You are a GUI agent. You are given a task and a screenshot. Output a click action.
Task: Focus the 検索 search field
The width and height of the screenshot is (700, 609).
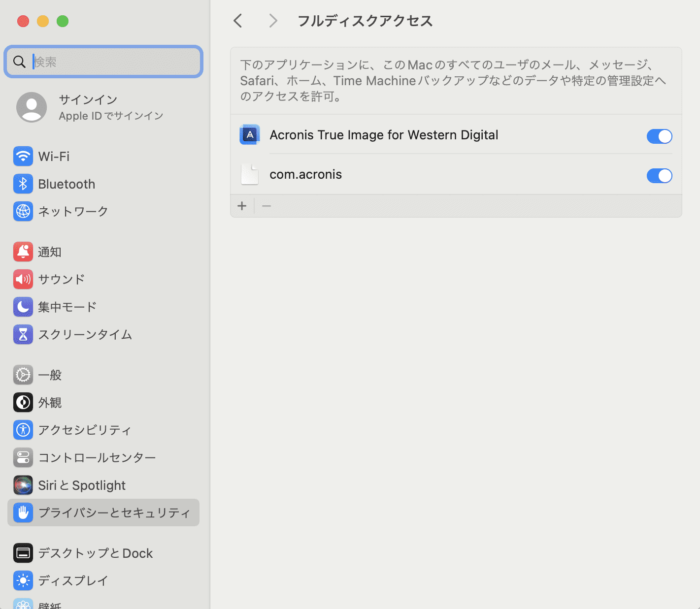click(103, 62)
